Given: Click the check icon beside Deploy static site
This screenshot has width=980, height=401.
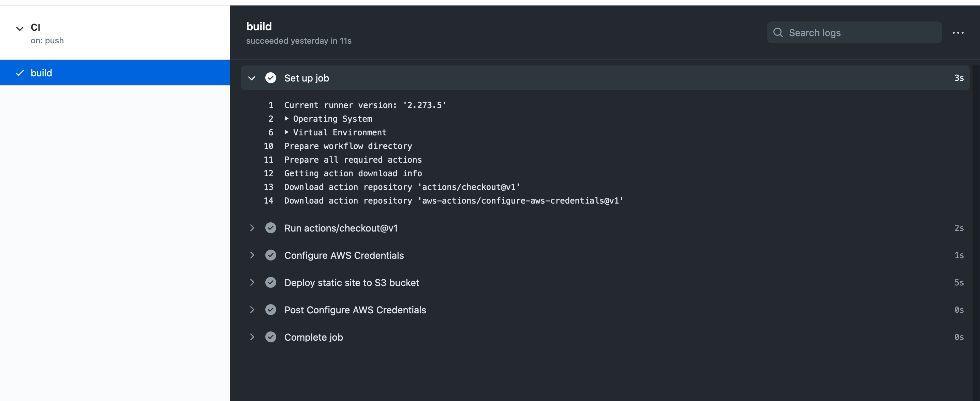Looking at the screenshot, I should pos(270,283).
